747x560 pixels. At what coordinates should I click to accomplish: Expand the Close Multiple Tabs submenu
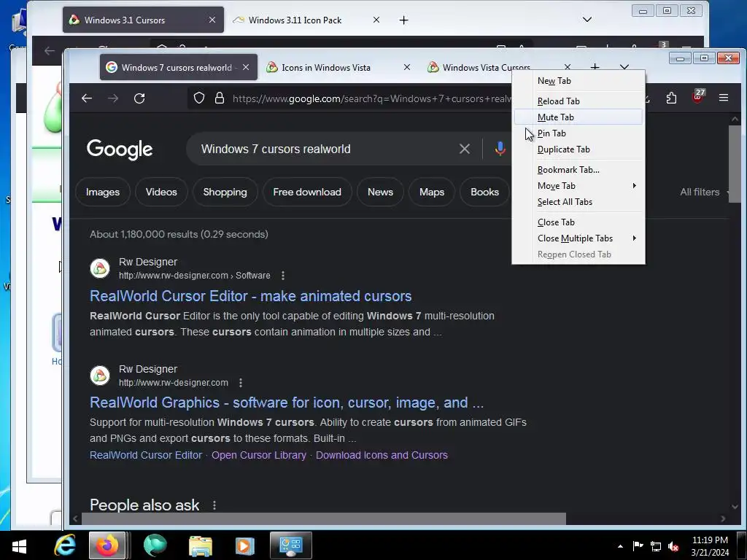click(x=578, y=238)
